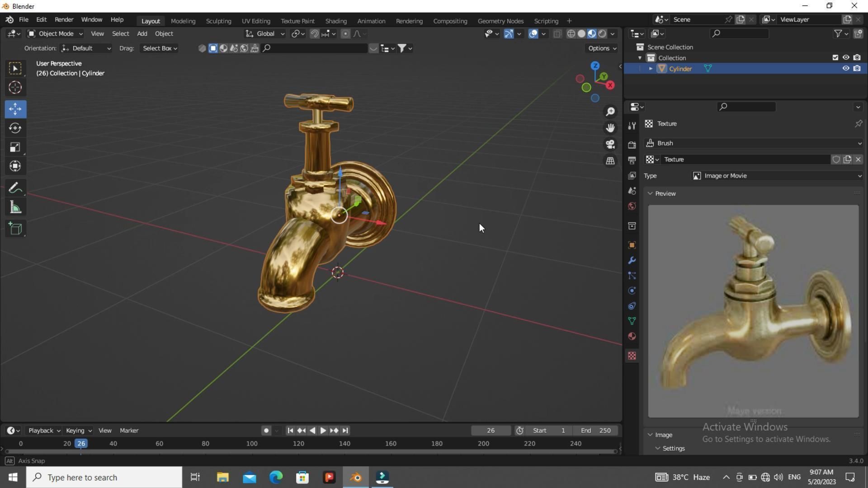Screen dimensions: 868x488
Task: Toggle proportional editing button
Action: [x=345, y=33]
